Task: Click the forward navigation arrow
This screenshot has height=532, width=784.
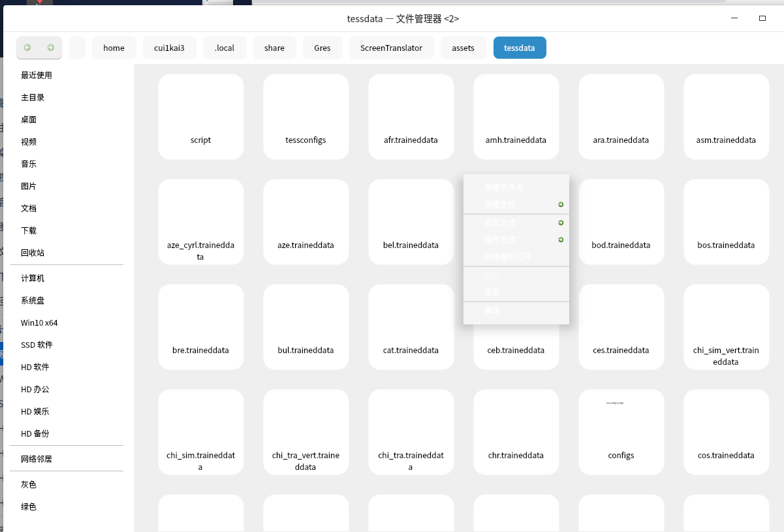Action: coord(51,48)
